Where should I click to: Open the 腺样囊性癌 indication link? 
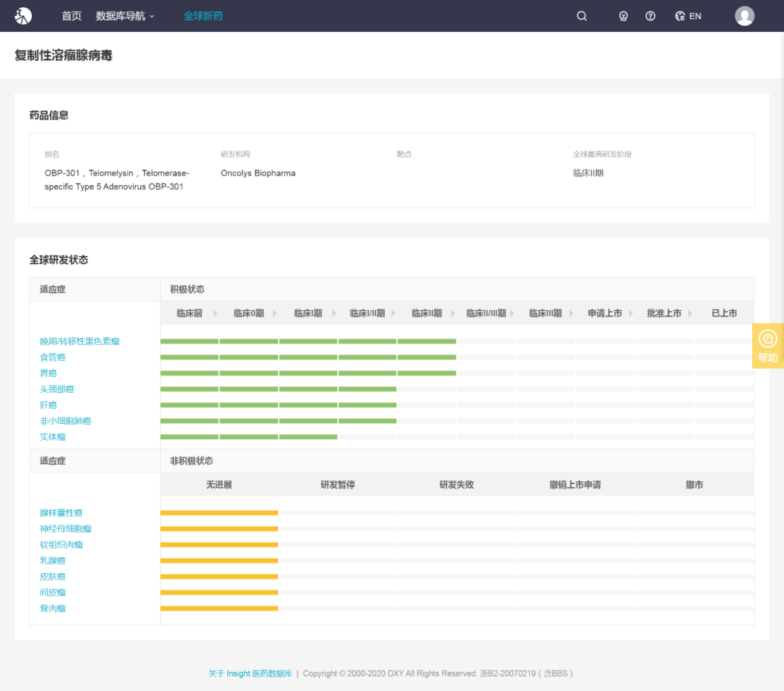point(61,513)
